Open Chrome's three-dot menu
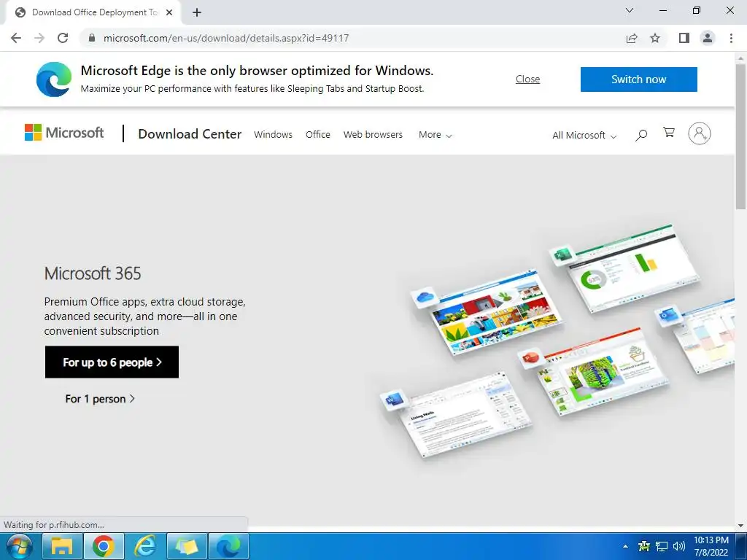The width and height of the screenshot is (747, 560). [731, 38]
